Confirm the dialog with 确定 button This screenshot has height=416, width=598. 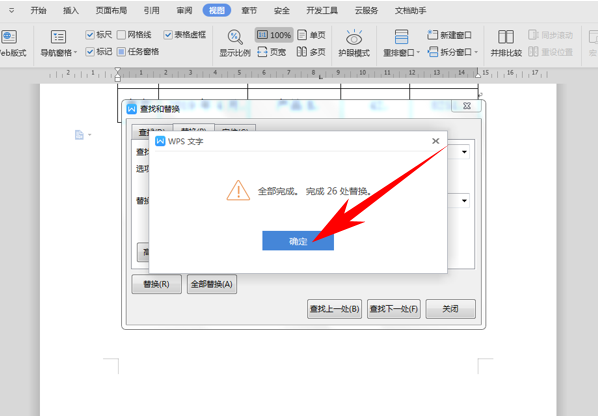coord(298,241)
